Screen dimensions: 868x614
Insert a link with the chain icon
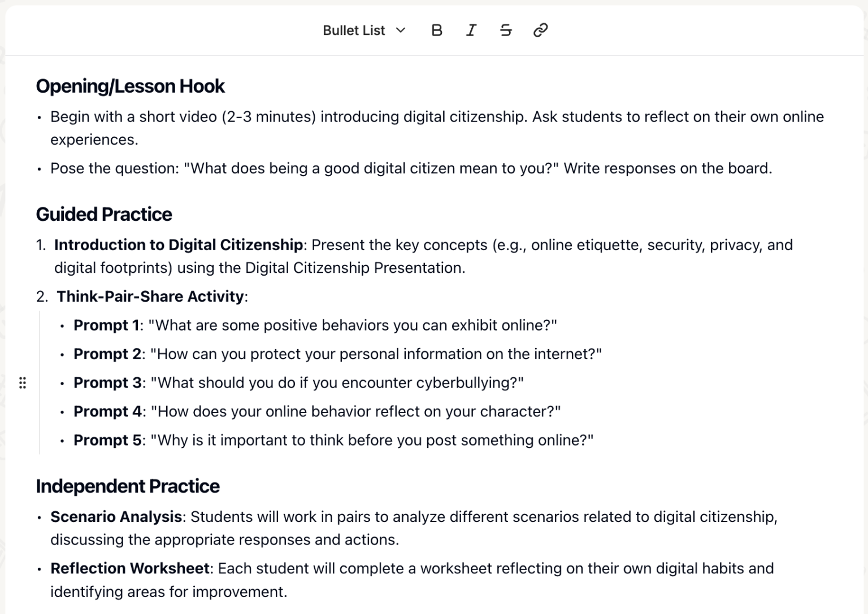[x=540, y=31]
